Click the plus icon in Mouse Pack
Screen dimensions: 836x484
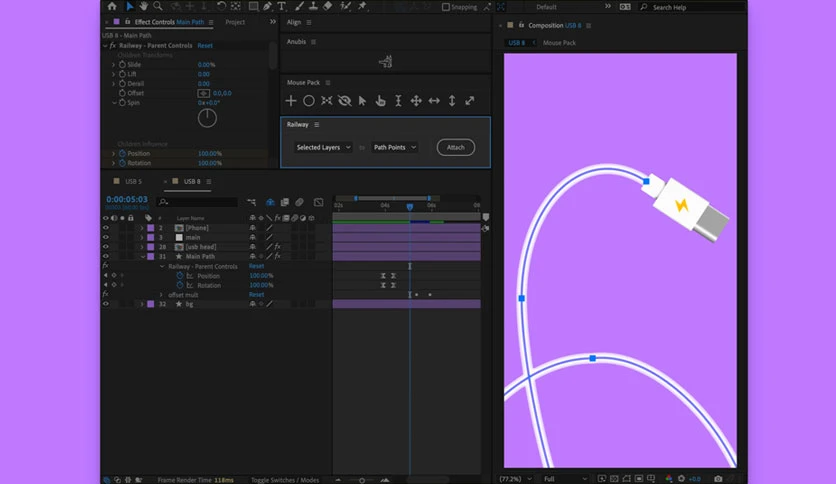click(x=291, y=101)
